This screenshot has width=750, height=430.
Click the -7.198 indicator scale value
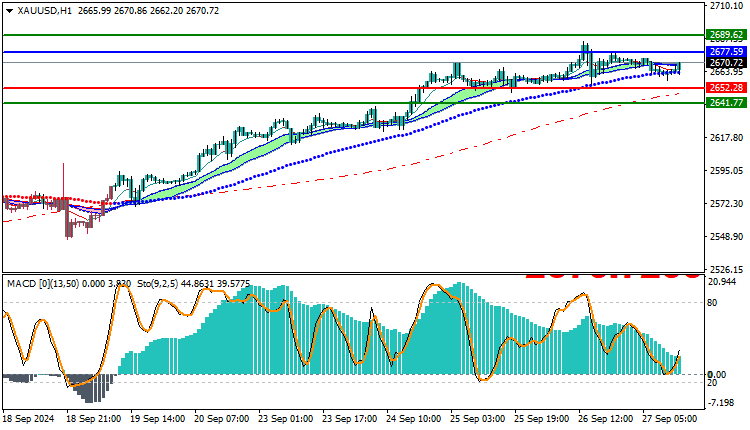point(721,403)
